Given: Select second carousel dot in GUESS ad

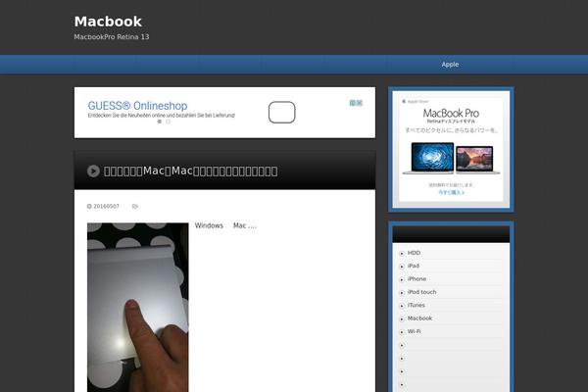Looking at the screenshot, I should pos(168,122).
